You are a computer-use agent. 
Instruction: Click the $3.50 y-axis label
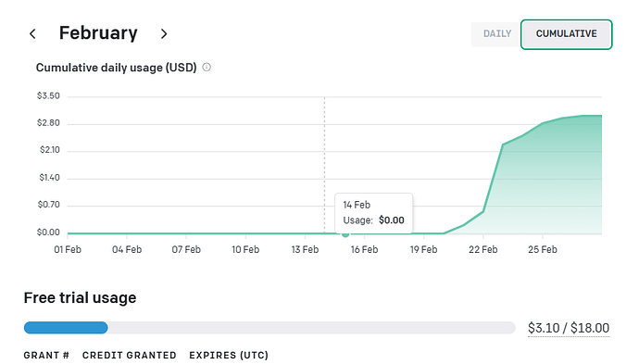click(x=48, y=95)
